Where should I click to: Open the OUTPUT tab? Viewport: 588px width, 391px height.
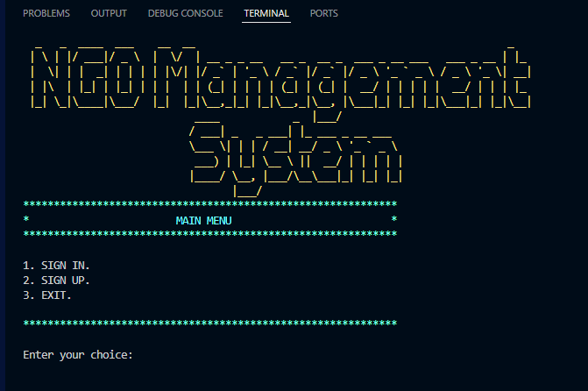click(109, 13)
